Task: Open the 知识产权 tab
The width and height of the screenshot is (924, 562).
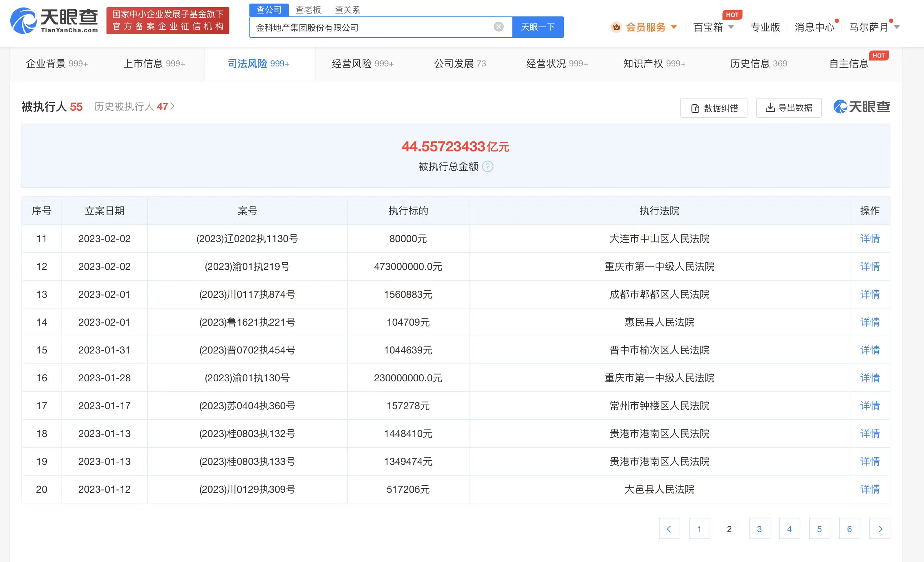Action: (x=654, y=64)
